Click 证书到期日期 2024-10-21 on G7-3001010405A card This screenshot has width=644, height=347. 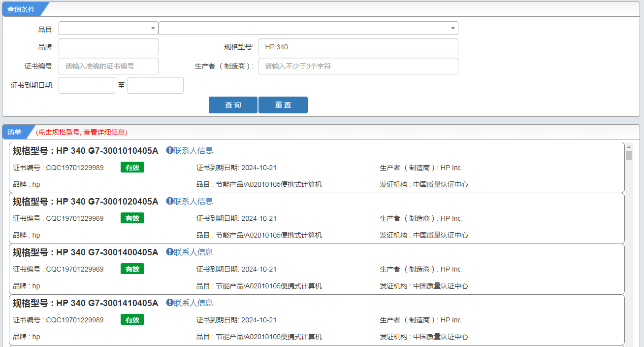coord(236,168)
